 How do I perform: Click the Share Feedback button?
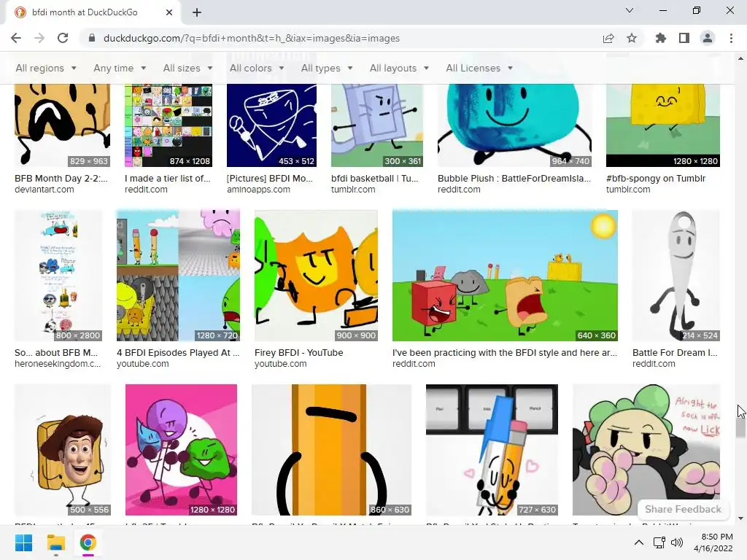pos(683,509)
